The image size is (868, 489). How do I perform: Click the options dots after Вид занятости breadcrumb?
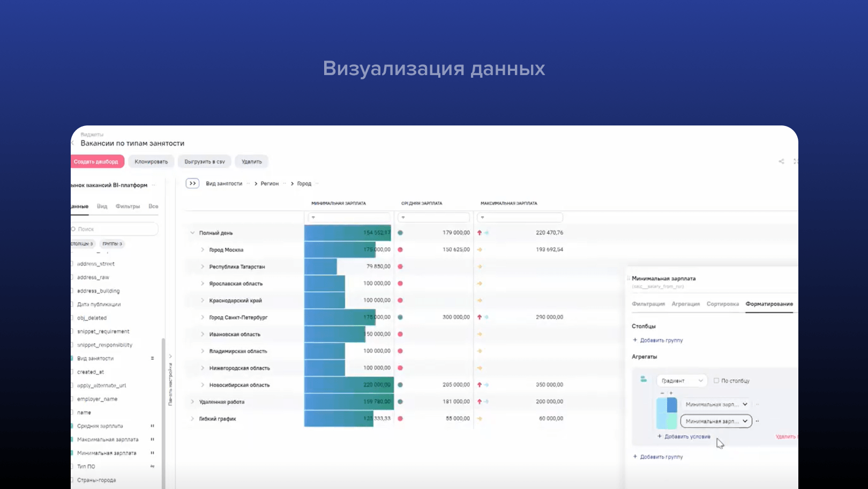[248, 183]
